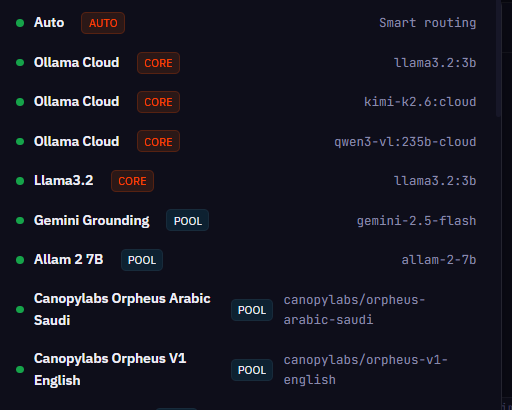
Task: Click the green dot in the qwen3-vl:235b-cloud row
Action: tap(20, 142)
